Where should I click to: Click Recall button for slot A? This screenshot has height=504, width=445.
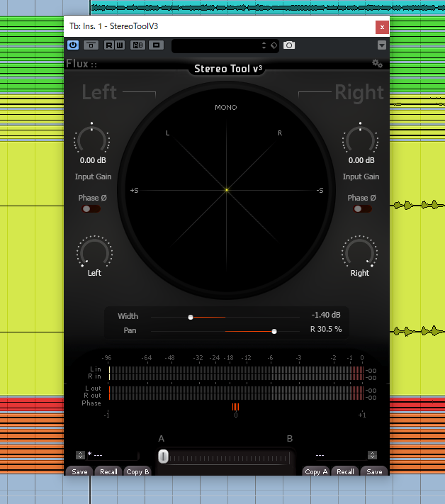(108, 471)
